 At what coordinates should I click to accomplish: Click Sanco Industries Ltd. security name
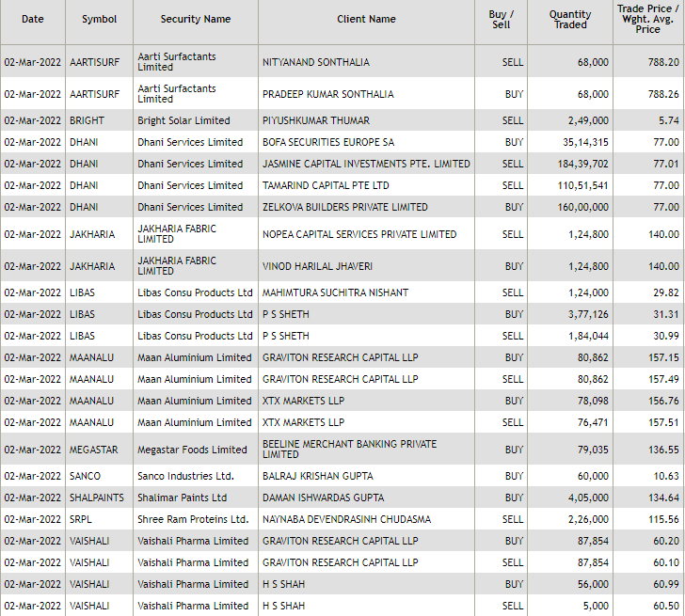click(x=185, y=476)
